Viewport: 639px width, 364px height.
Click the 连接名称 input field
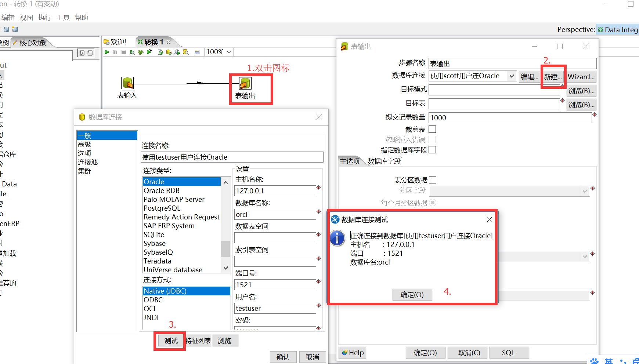[232, 157]
